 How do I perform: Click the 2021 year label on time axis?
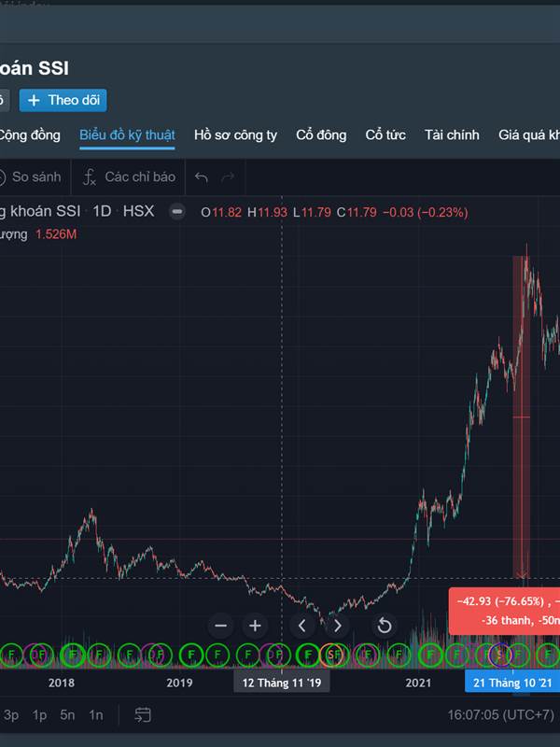point(418,683)
